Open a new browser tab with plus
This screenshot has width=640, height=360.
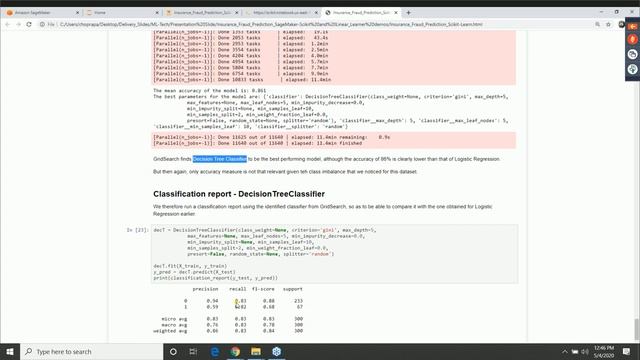pyautogui.click(x=408, y=13)
